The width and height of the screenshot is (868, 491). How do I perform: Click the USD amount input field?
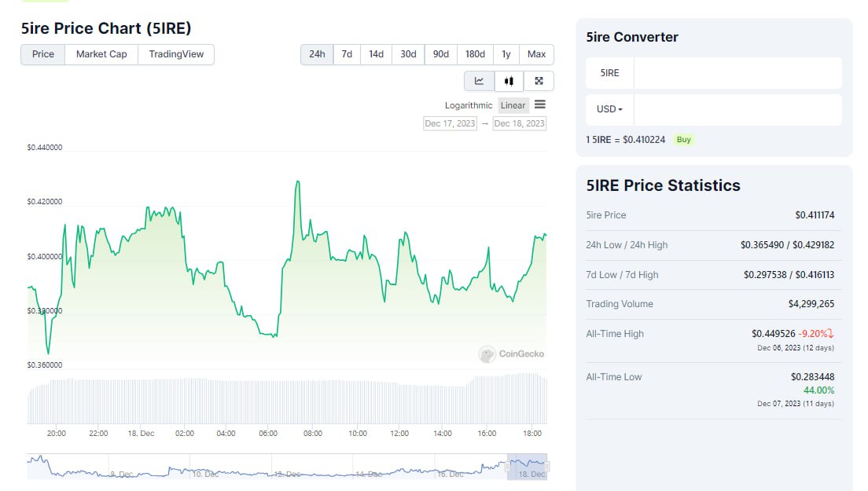[737, 110]
